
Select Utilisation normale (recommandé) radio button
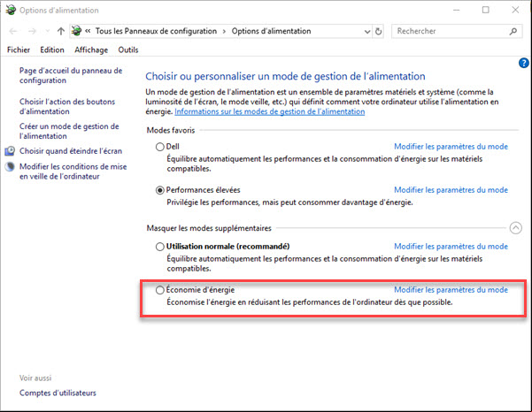160,247
